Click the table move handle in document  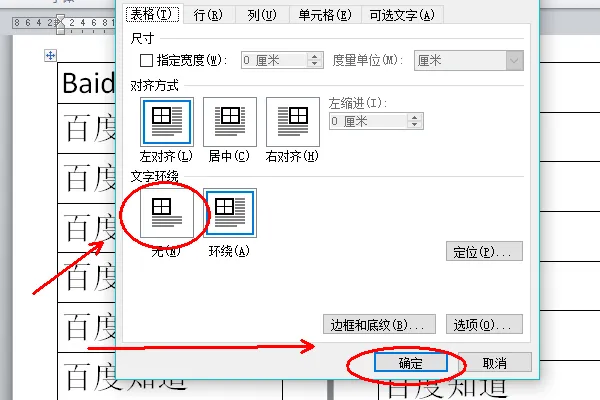click(50, 56)
